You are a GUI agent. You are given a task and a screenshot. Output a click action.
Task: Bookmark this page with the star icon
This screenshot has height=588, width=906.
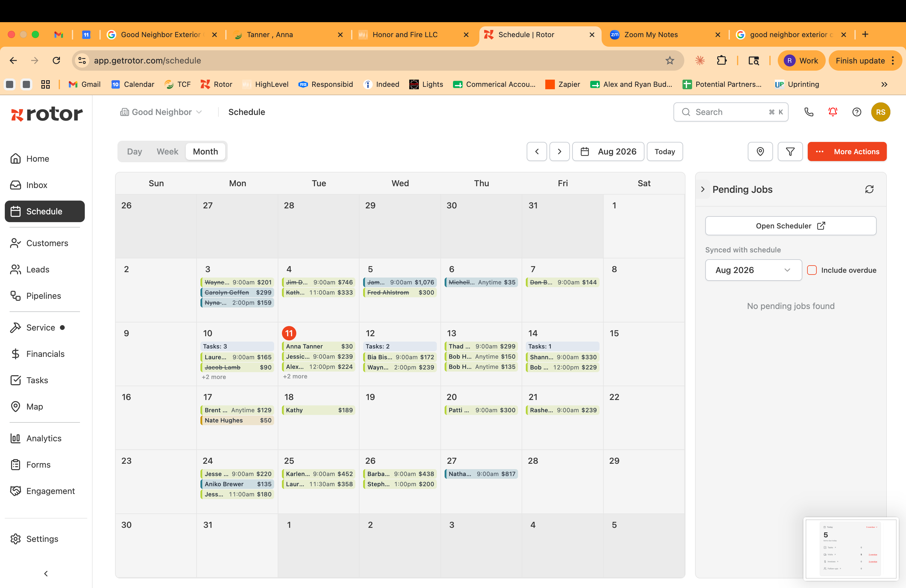tap(670, 60)
